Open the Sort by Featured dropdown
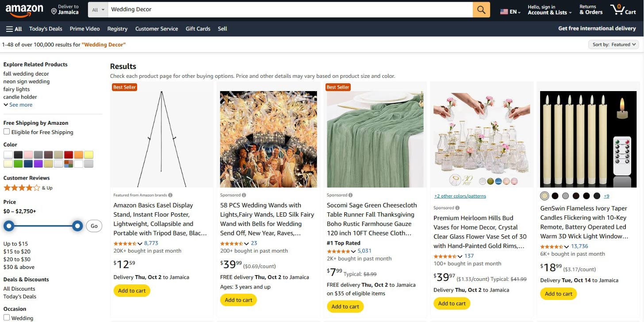 (614, 44)
